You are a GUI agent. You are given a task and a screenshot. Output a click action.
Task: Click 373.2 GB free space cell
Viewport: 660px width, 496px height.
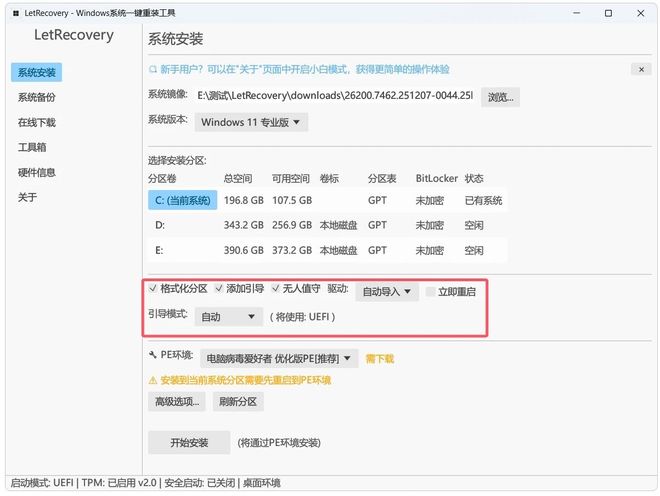point(292,251)
